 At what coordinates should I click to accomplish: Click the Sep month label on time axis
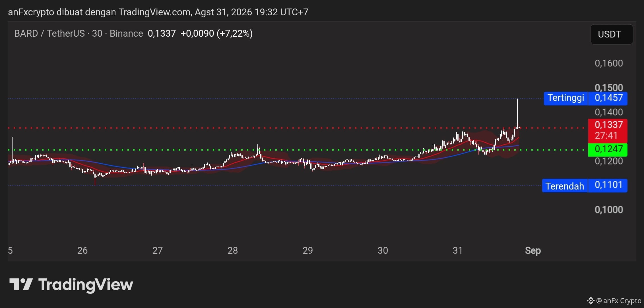(533, 251)
